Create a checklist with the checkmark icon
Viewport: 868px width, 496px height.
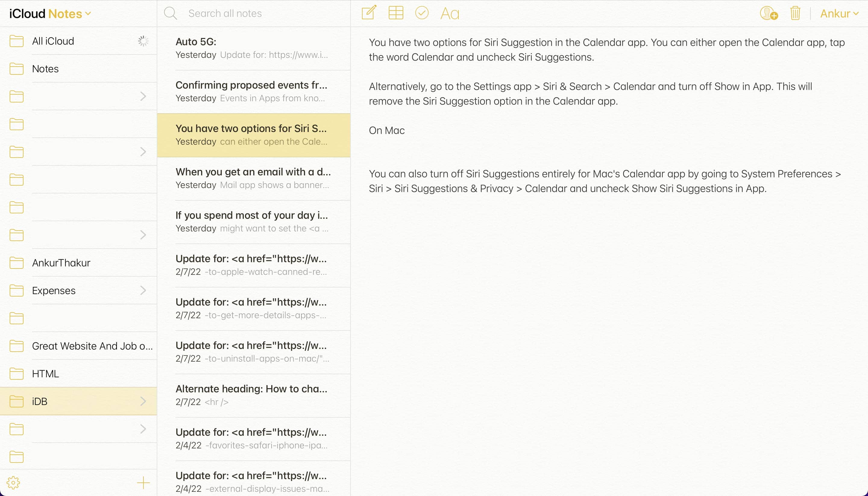[422, 13]
